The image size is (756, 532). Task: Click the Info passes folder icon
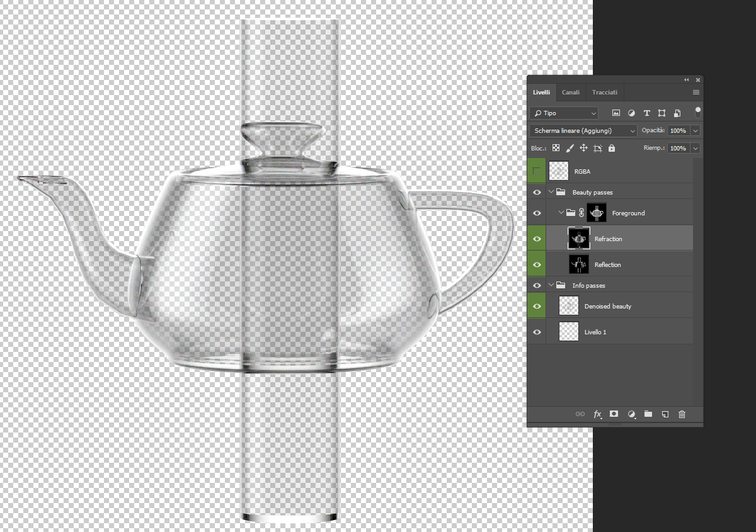click(561, 285)
